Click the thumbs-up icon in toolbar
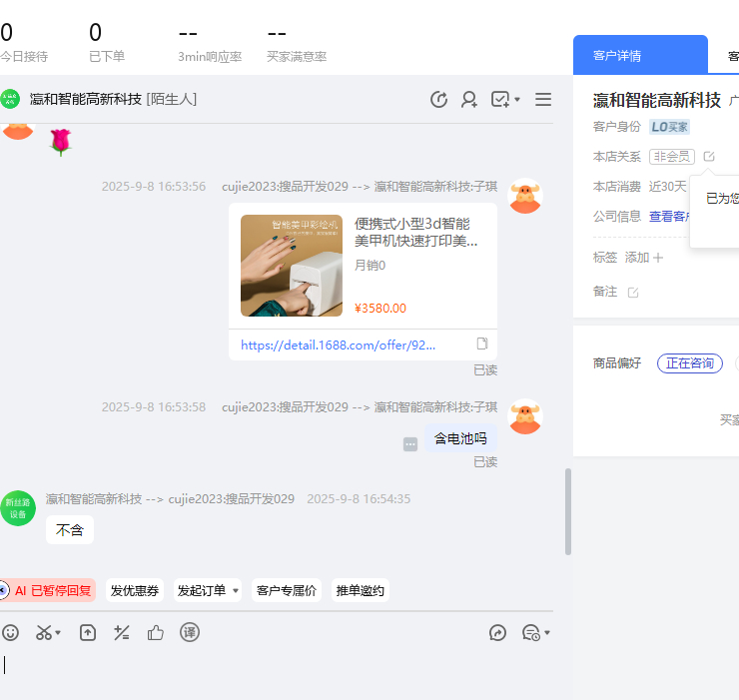This screenshot has height=700, width=739. tap(156, 632)
